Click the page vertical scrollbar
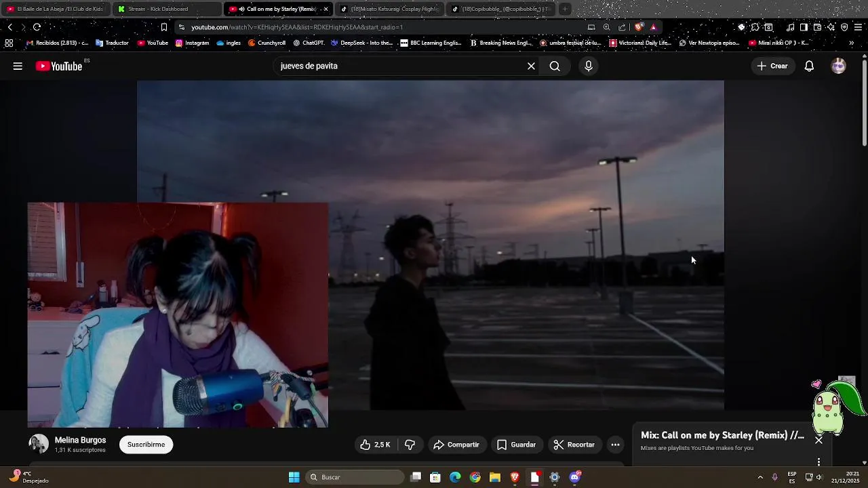Image resolution: width=868 pixels, height=488 pixels. tap(864, 102)
